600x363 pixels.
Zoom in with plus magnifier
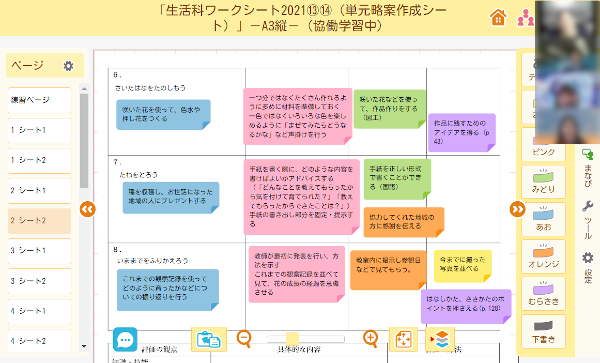[370, 339]
